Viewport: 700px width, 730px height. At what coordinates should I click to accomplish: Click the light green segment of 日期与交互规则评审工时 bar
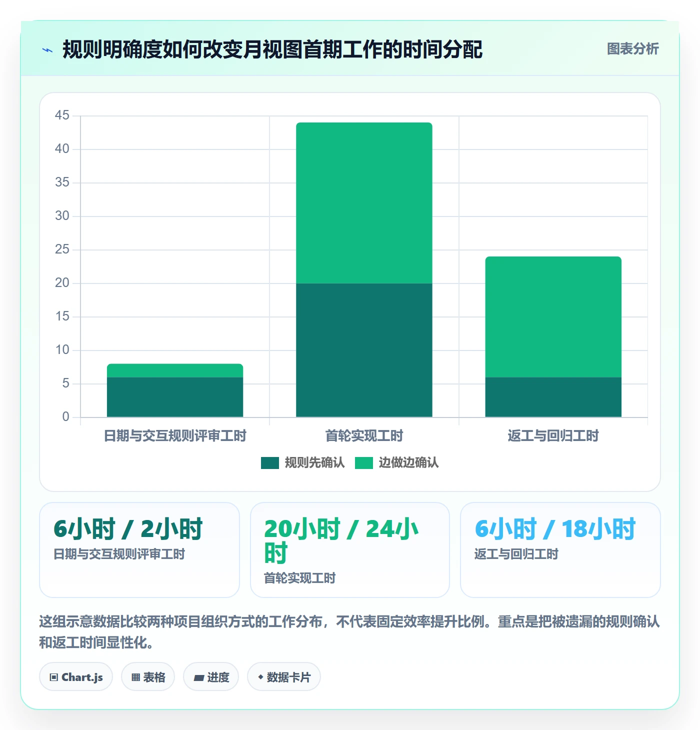pyautogui.click(x=175, y=370)
